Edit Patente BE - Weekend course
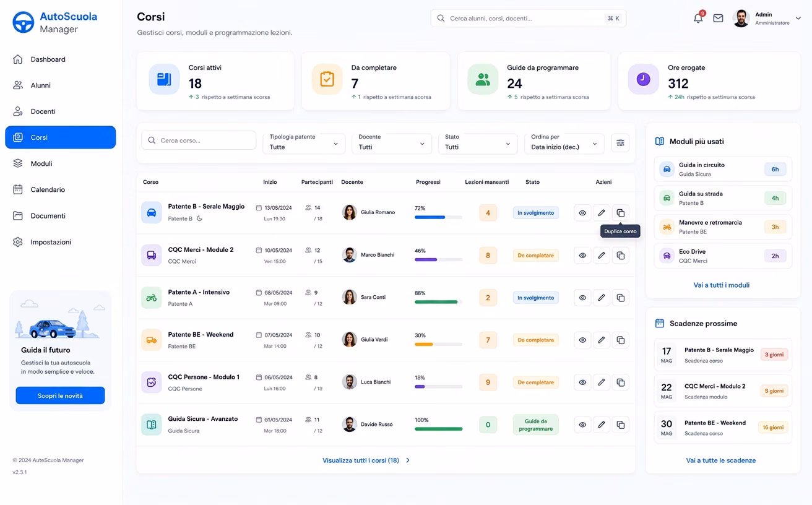Image resolution: width=812 pixels, height=505 pixels. pyautogui.click(x=602, y=340)
